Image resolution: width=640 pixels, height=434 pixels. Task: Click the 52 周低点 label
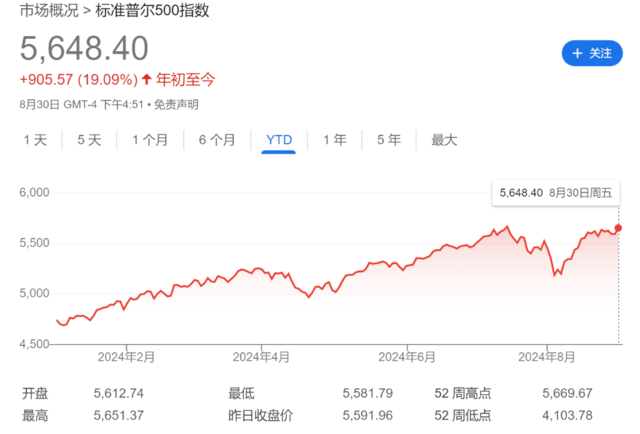click(x=463, y=416)
